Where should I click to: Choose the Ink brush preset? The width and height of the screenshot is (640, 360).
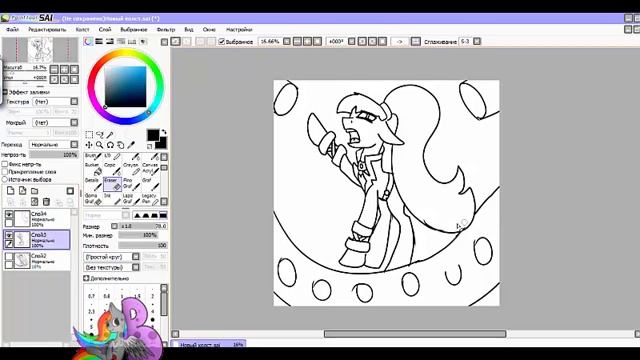112,199
